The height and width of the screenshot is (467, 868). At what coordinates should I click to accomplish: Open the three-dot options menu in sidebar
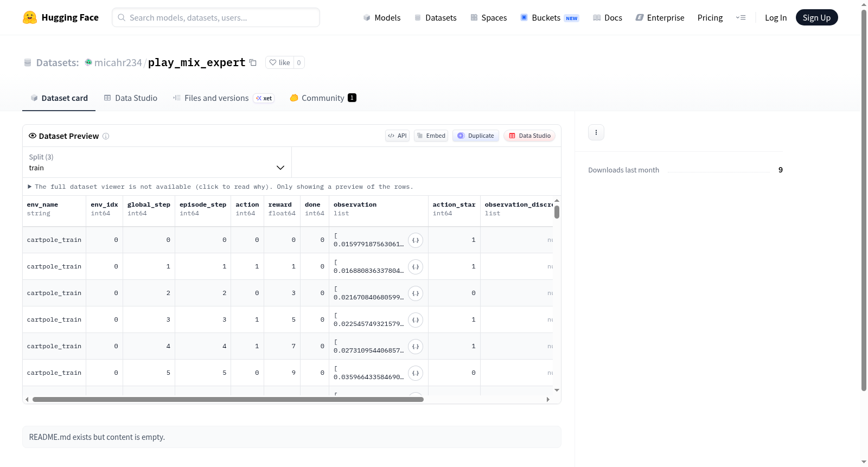pyautogui.click(x=596, y=132)
